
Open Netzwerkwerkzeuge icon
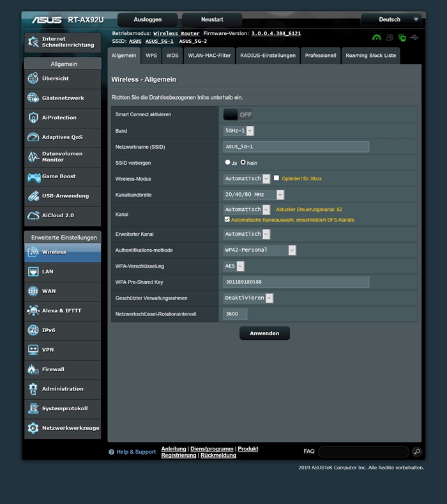(x=33, y=428)
